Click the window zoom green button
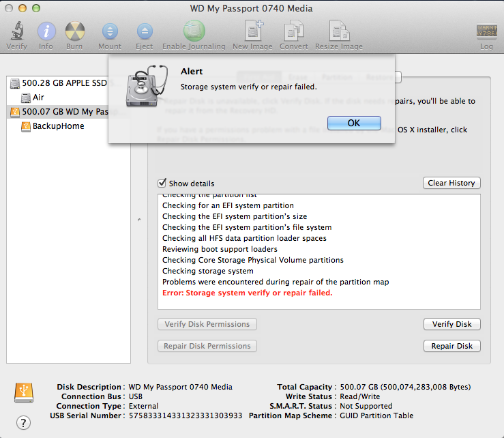Viewport: 504px width, 438px height. click(36, 8)
